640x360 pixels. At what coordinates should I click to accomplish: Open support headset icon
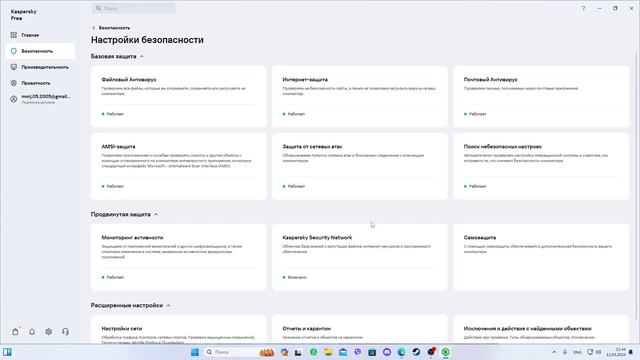pos(65,331)
